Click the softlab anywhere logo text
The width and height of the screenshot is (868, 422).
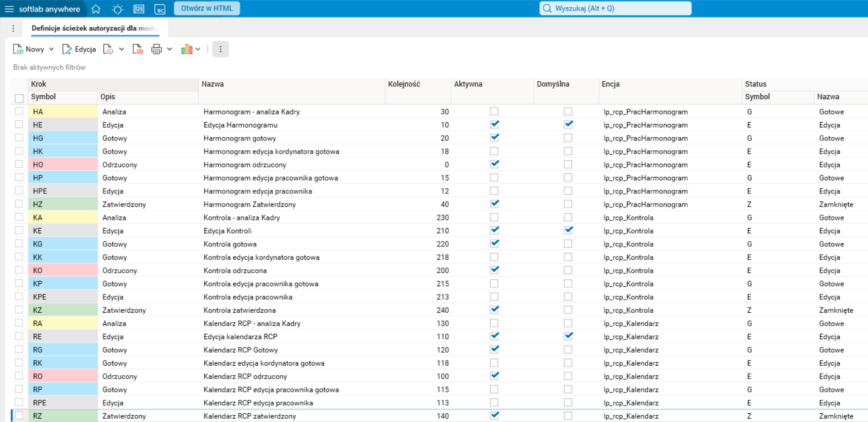50,9
